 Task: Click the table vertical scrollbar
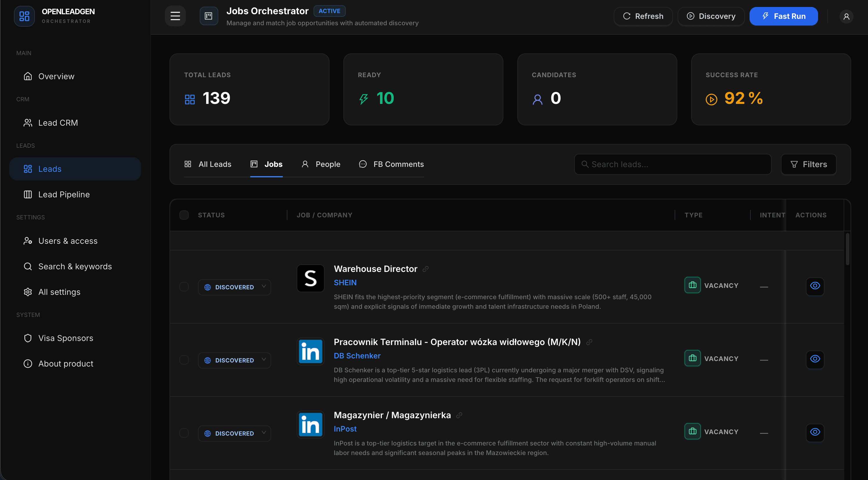[x=847, y=249]
